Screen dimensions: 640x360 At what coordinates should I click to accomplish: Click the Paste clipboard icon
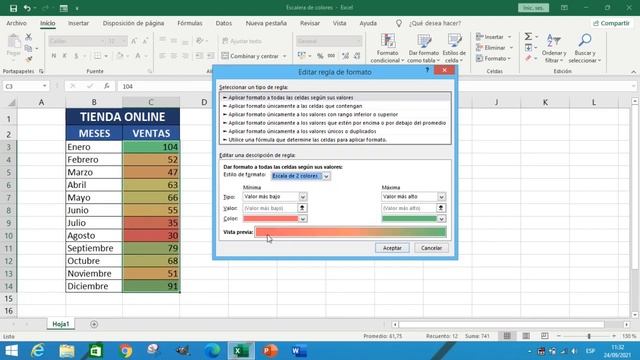click(x=14, y=42)
